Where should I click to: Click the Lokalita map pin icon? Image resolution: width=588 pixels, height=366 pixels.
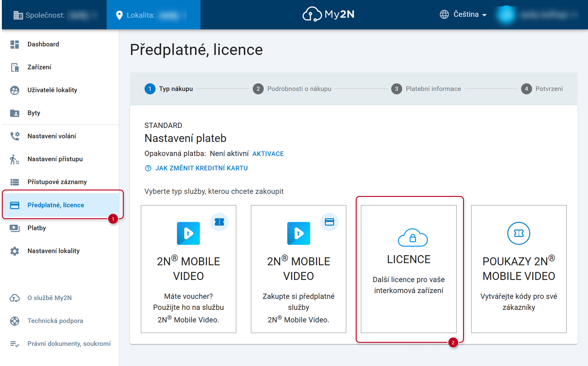click(x=119, y=15)
